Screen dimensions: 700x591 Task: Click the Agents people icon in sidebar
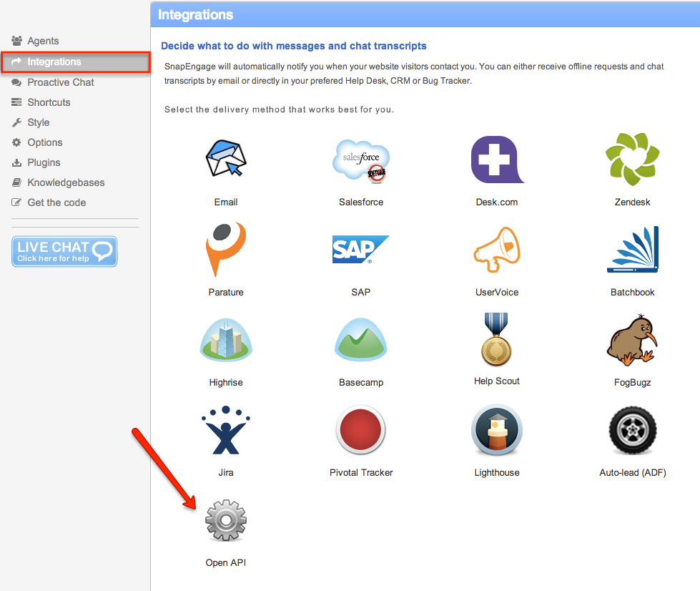(x=16, y=41)
